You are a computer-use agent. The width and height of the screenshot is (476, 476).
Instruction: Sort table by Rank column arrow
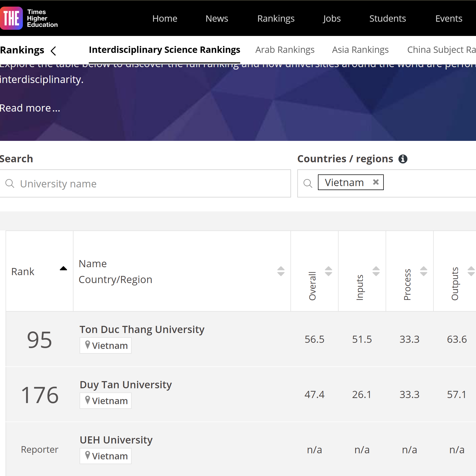pyautogui.click(x=63, y=269)
